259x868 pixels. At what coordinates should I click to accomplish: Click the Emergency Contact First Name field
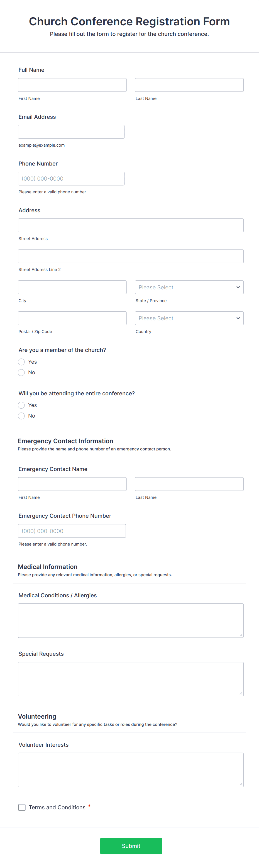coord(72,484)
